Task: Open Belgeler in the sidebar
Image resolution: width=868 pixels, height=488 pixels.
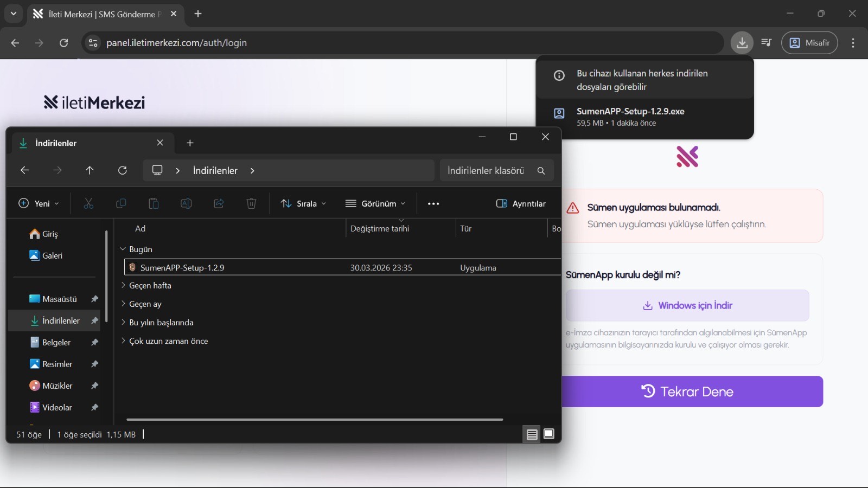Action: [56, 342]
